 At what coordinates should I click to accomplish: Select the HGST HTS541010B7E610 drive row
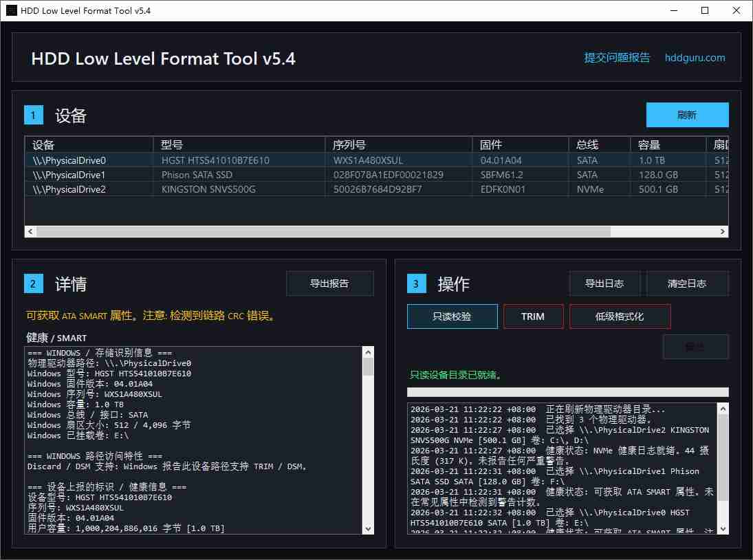[x=206, y=160]
